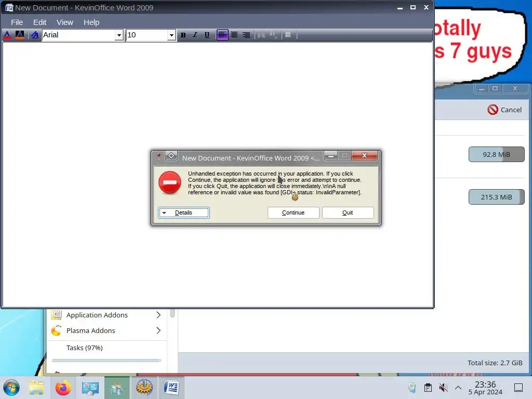Screen dimensions: 532x399
Task: Click the KevinOffice Word title bar icon
Action: pos(9,7)
